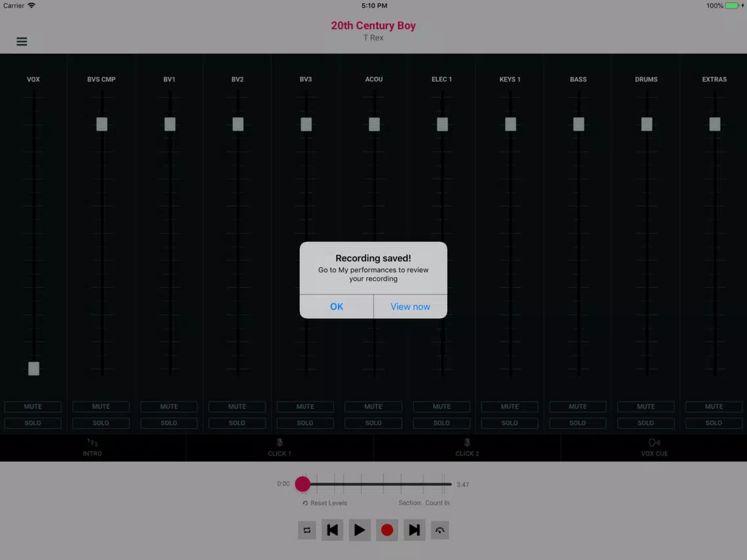
Task: Click the artist name T Rex
Action: (x=373, y=37)
